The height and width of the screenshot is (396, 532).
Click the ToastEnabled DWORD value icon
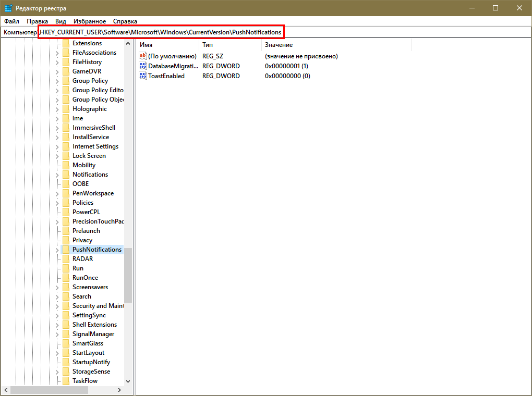click(143, 76)
